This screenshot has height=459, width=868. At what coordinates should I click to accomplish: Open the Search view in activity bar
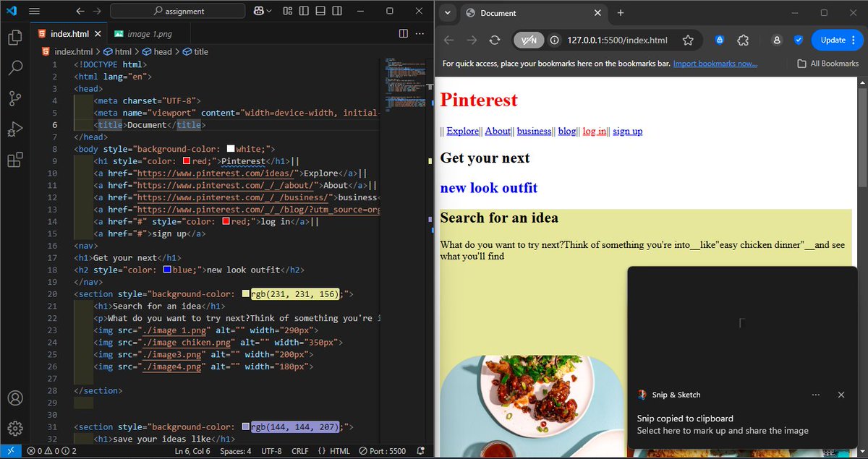(15, 68)
